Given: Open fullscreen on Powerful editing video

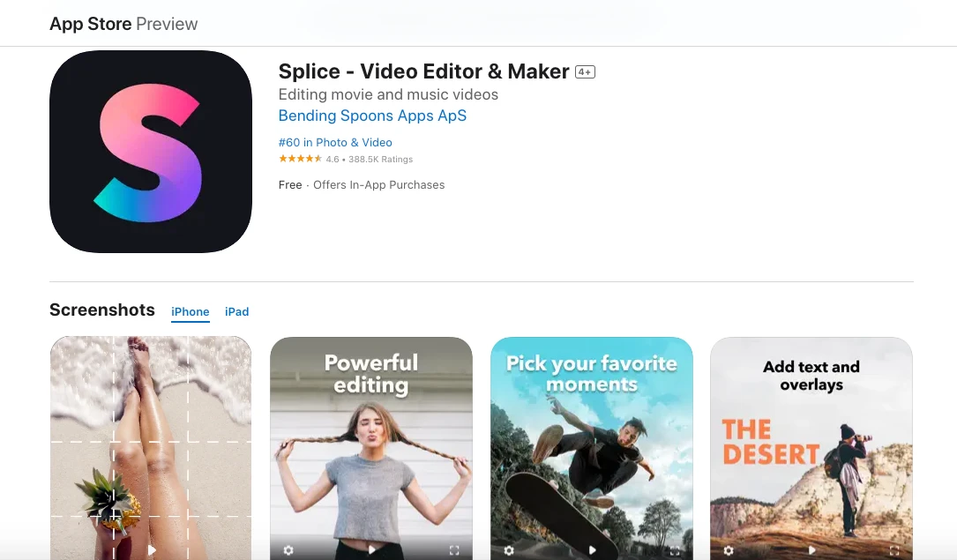Looking at the screenshot, I should tap(454, 550).
